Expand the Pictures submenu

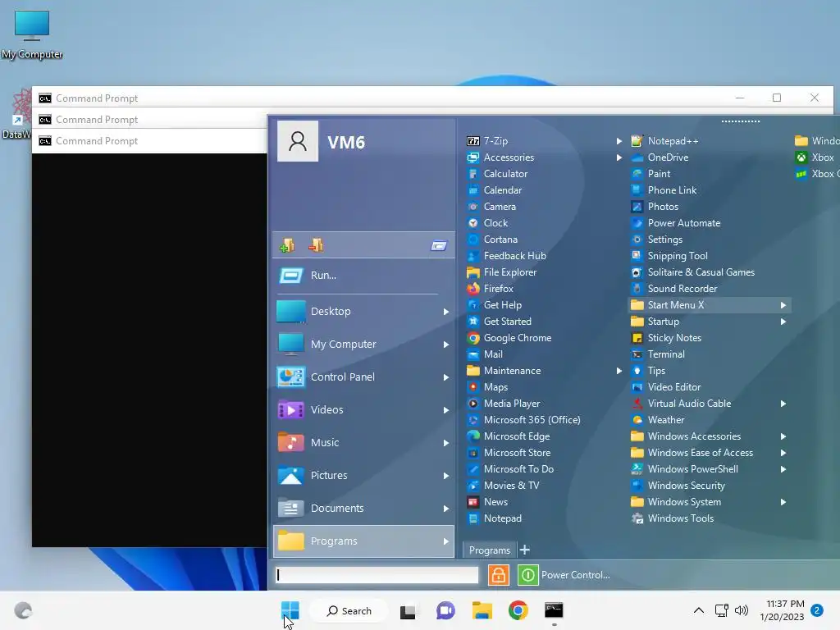point(445,476)
